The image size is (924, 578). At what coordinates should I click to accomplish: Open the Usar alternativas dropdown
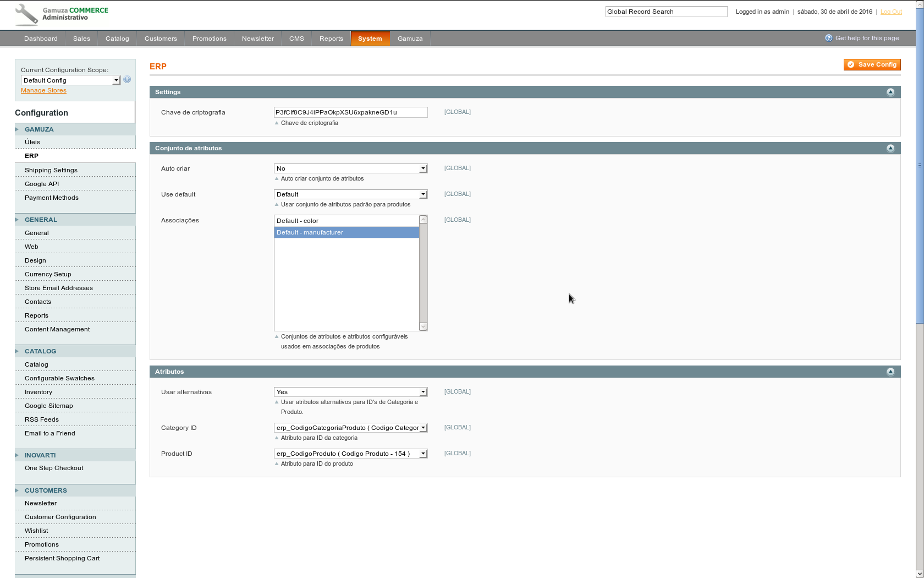[350, 392]
